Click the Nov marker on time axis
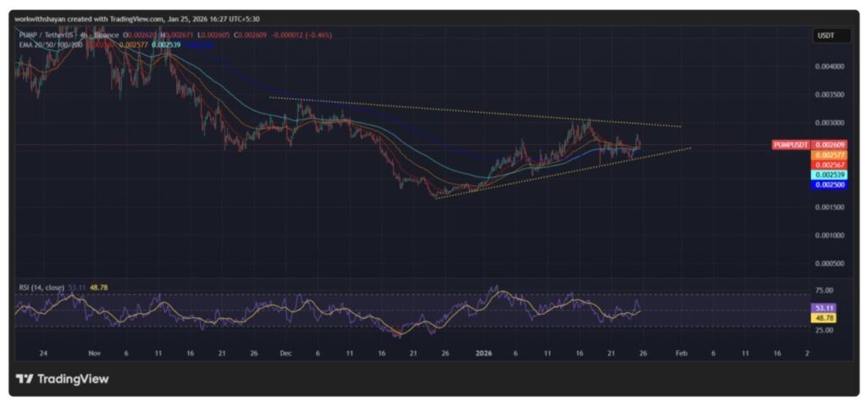Viewport: 868px width, 402px height. tap(94, 351)
